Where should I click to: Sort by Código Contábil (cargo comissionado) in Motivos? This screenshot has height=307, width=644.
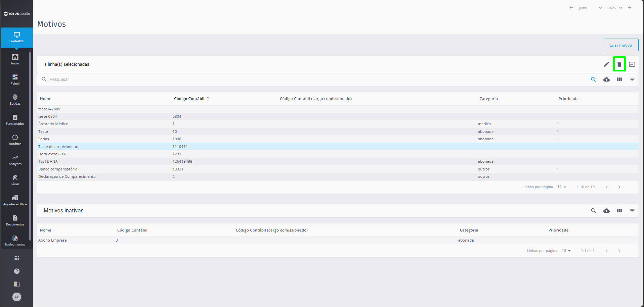click(x=316, y=99)
